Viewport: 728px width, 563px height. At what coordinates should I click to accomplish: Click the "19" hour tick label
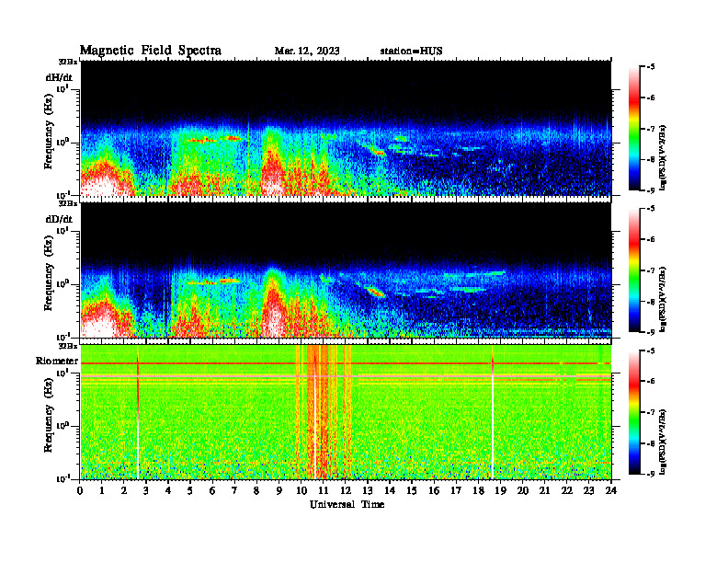point(500,491)
